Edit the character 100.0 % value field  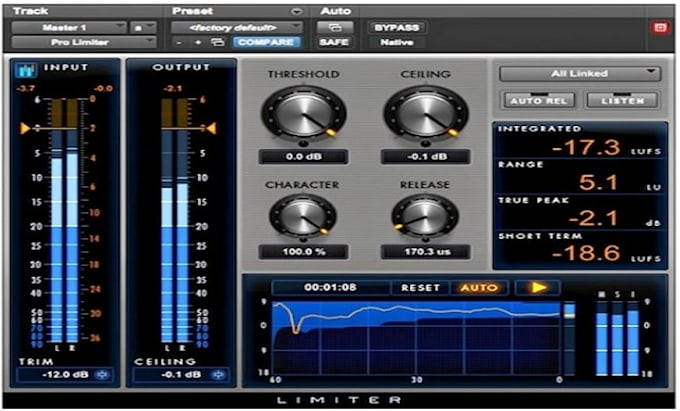pos(304,252)
